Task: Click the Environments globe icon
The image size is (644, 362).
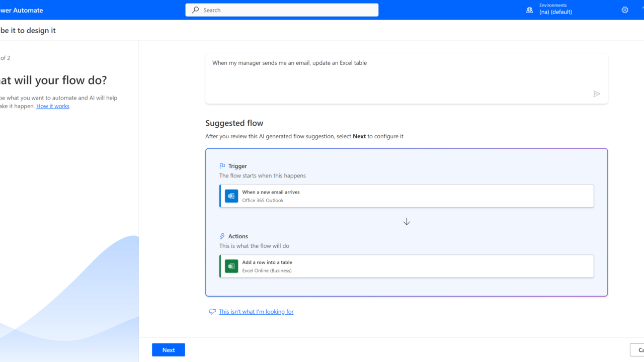Action: tap(529, 10)
